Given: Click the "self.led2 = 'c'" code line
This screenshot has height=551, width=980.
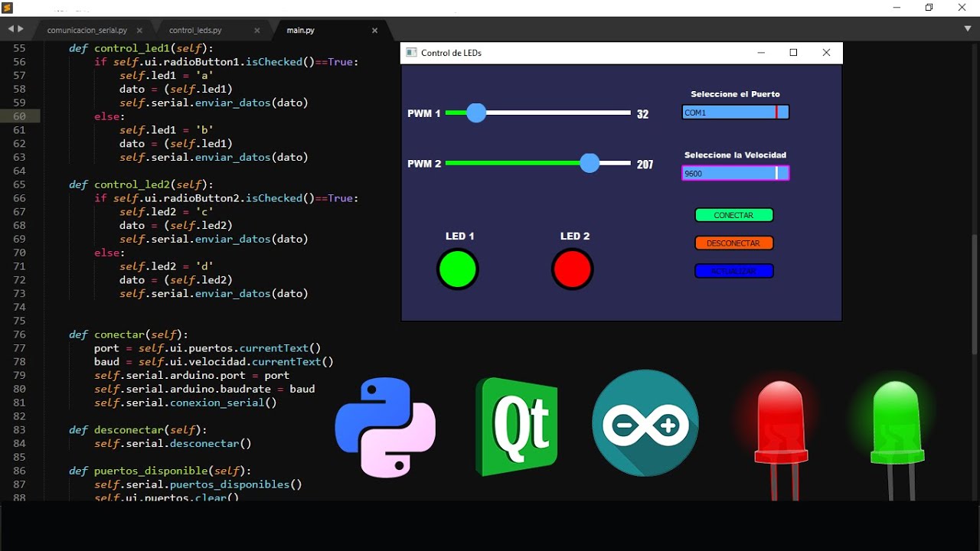Looking at the screenshot, I should click(166, 212).
